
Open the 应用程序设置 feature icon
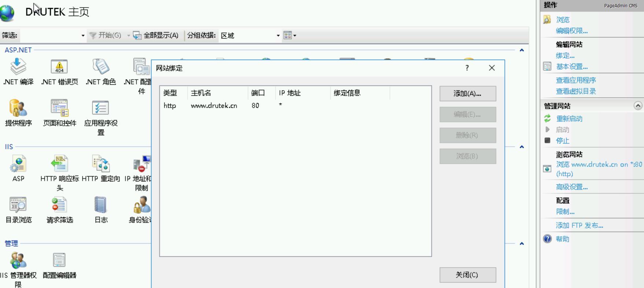(101, 108)
